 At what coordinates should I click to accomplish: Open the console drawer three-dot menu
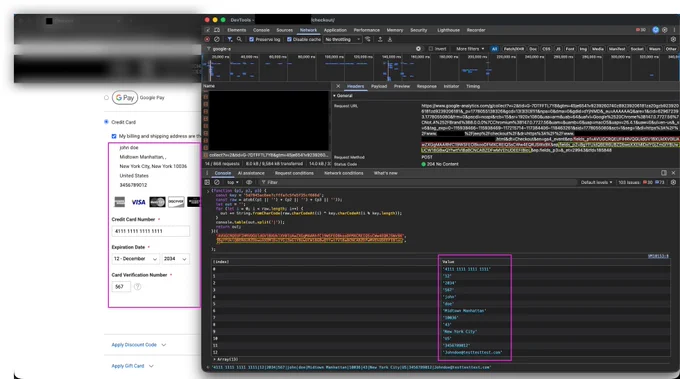(x=207, y=173)
